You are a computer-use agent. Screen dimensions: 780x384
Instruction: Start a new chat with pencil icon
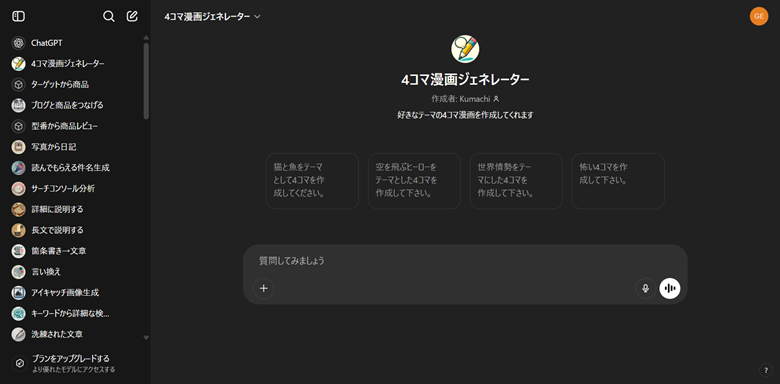[x=132, y=16]
